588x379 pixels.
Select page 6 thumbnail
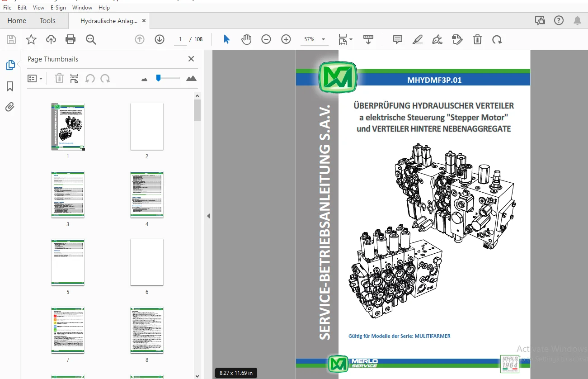(x=147, y=262)
